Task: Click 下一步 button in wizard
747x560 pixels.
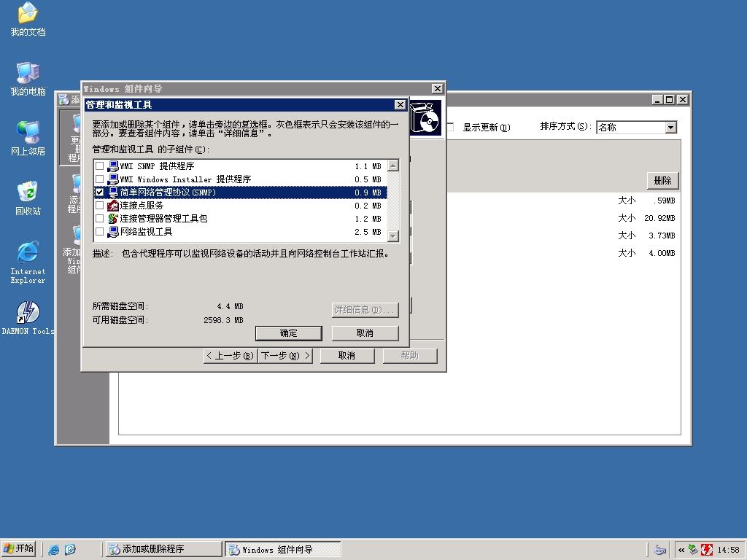Action: (285, 356)
